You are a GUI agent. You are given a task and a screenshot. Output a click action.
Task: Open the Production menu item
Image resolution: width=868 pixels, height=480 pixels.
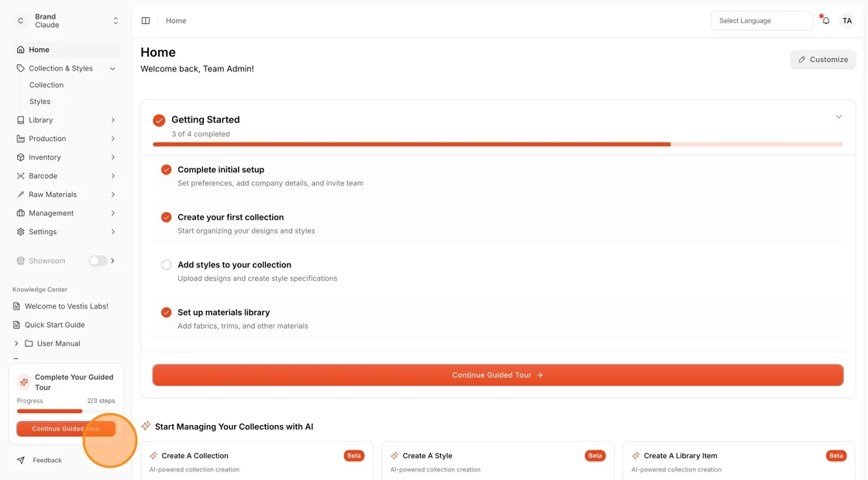click(x=66, y=138)
